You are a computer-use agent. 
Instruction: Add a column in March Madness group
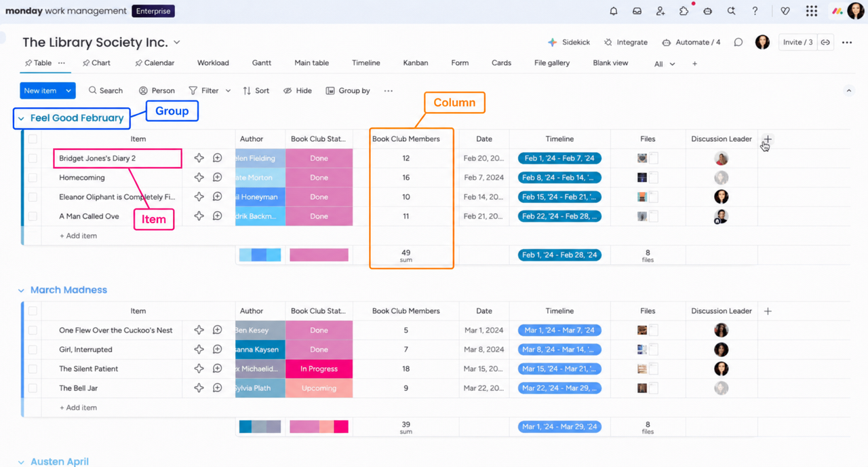[768, 311]
